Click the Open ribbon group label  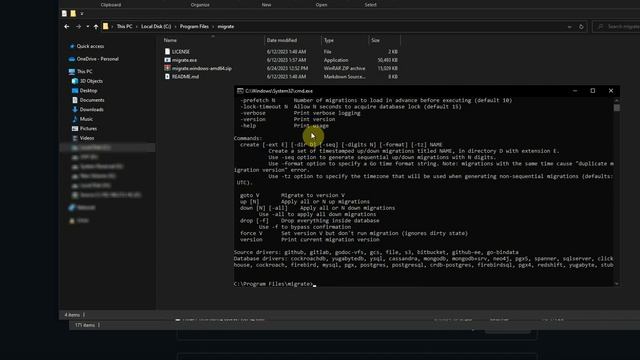pyautogui.click(x=321, y=5)
